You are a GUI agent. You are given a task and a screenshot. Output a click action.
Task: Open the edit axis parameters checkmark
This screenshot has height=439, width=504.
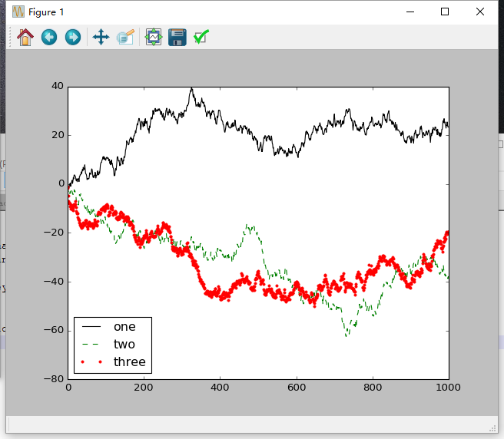tap(201, 38)
